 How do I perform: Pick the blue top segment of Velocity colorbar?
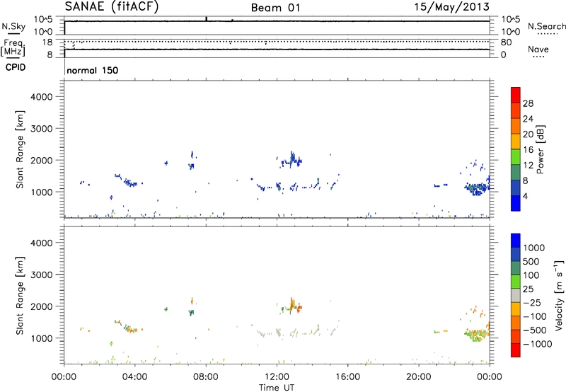point(516,240)
